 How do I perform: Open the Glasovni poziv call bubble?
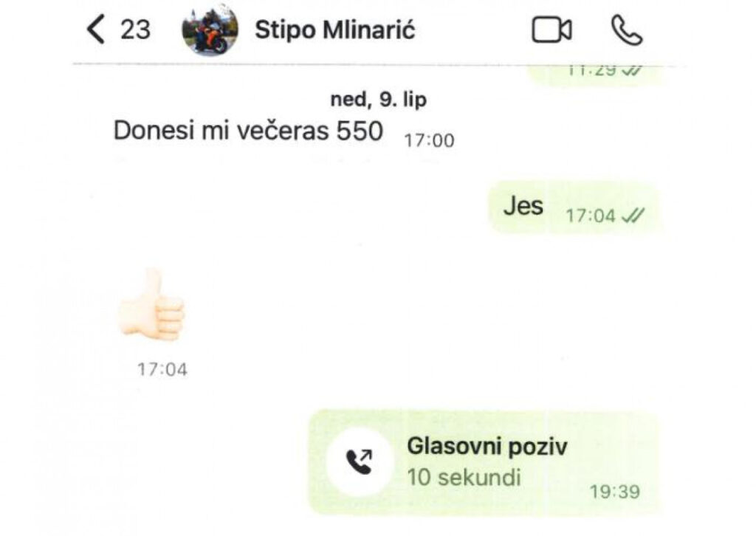[484, 462]
